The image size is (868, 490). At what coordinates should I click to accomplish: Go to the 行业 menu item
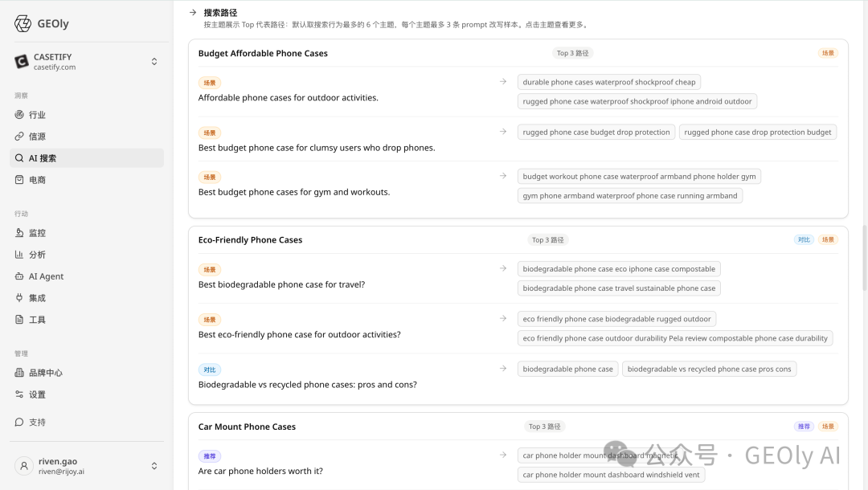[x=87, y=115]
